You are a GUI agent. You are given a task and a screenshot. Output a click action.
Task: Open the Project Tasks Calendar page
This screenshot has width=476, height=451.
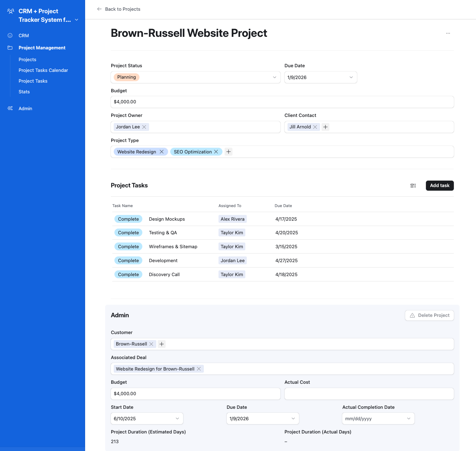43,70
